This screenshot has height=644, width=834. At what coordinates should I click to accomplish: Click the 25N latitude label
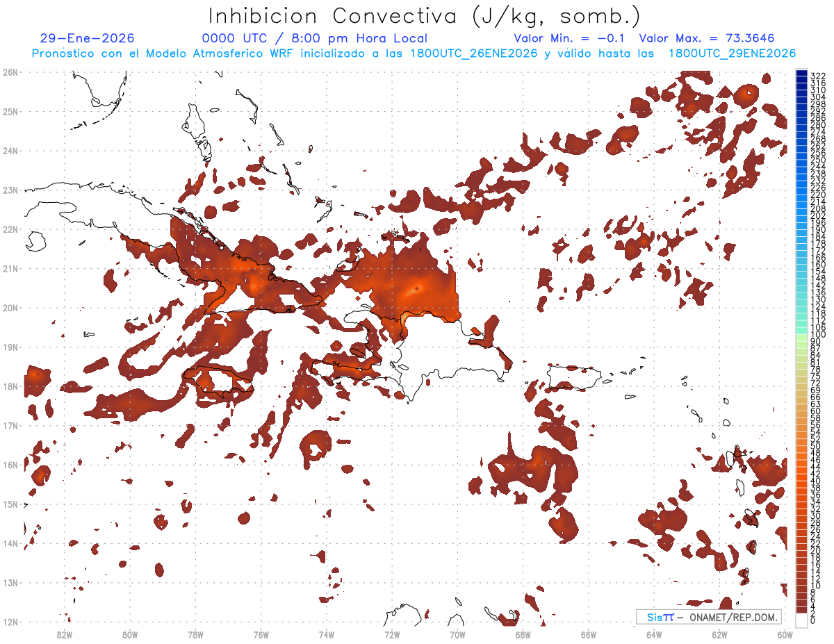click(x=10, y=111)
